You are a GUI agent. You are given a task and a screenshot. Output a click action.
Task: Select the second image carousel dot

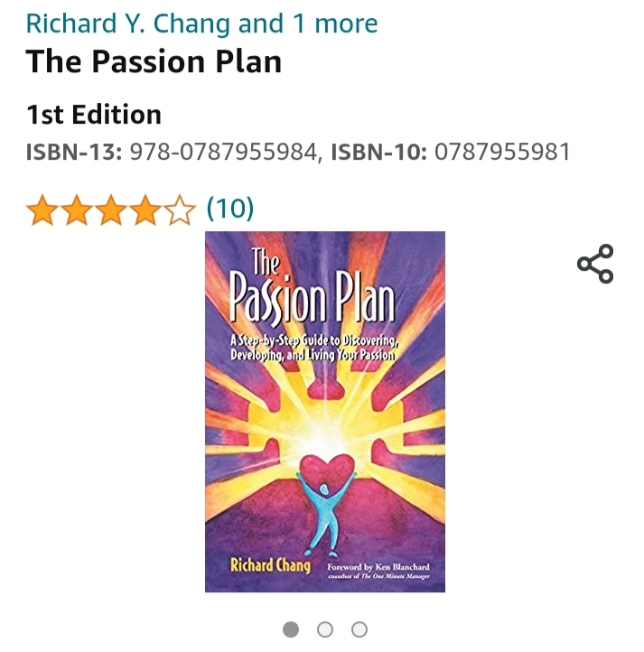325,629
